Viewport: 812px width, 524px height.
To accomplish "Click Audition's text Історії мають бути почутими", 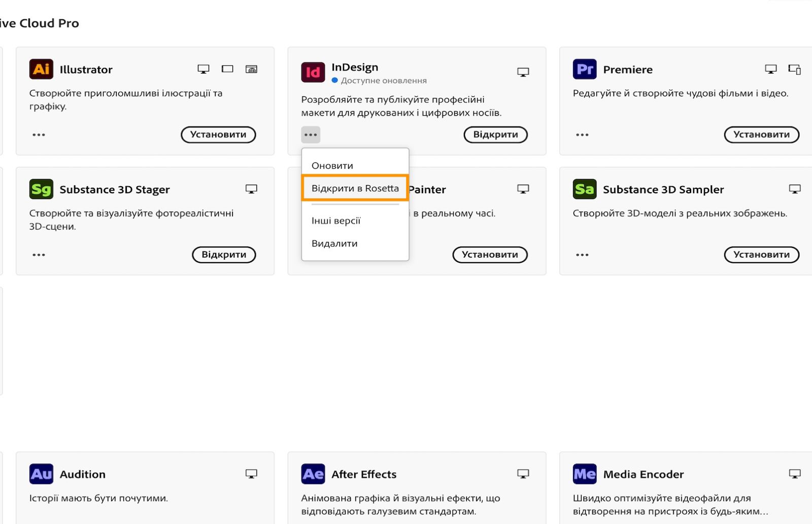I will pyautogui.click(x=98, y=498).
